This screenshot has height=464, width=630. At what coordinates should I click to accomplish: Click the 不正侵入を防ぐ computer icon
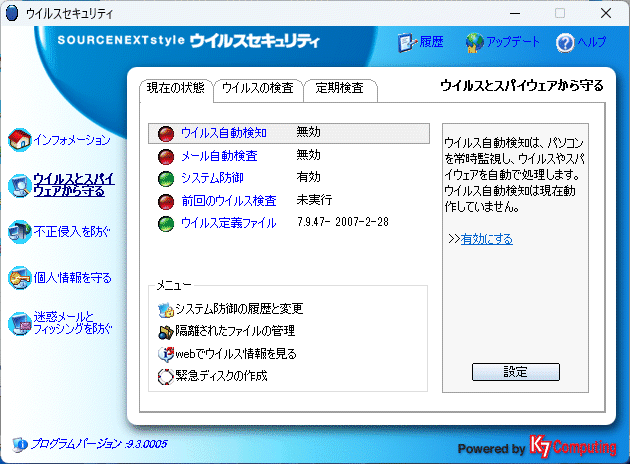[20, 231]
